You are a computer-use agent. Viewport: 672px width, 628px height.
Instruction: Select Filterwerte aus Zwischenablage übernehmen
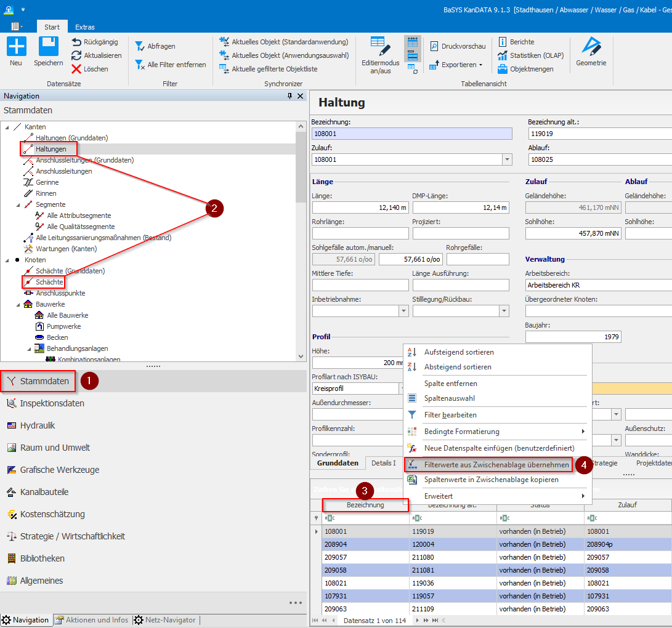(496, 464)
